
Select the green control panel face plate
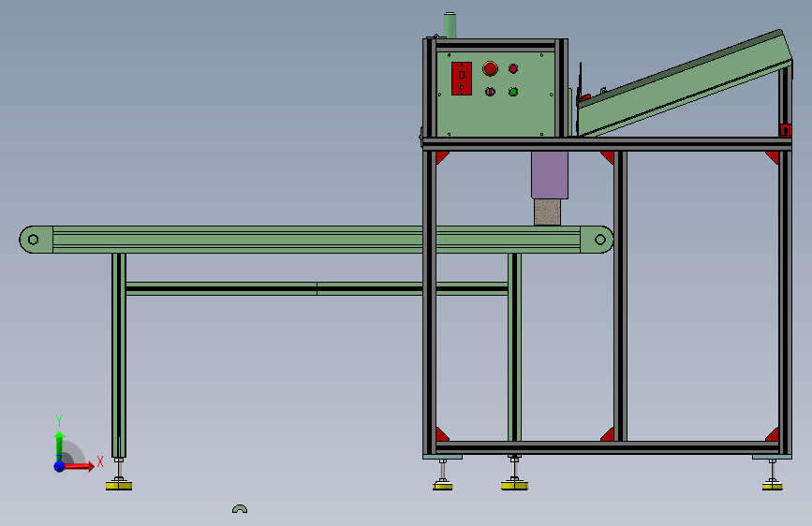point(495,94)
